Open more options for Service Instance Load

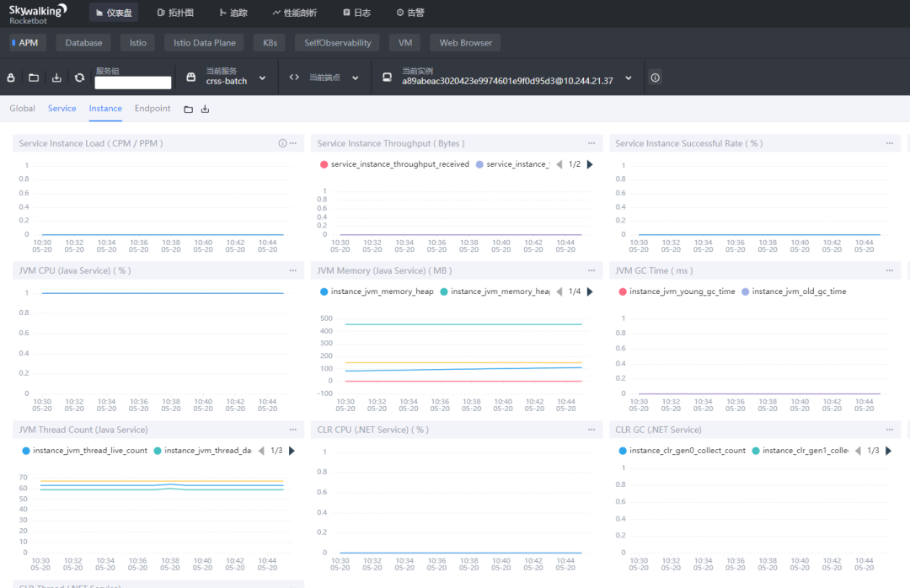pos(293,143)
